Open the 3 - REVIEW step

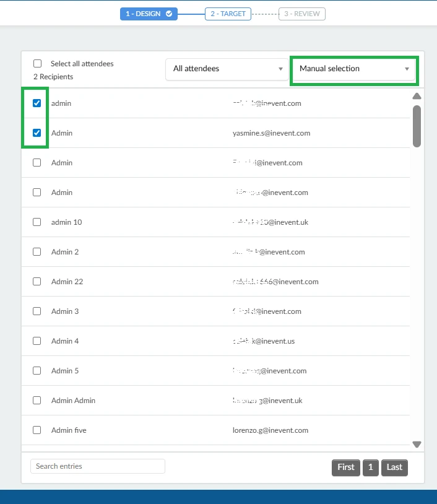[301, 14]
